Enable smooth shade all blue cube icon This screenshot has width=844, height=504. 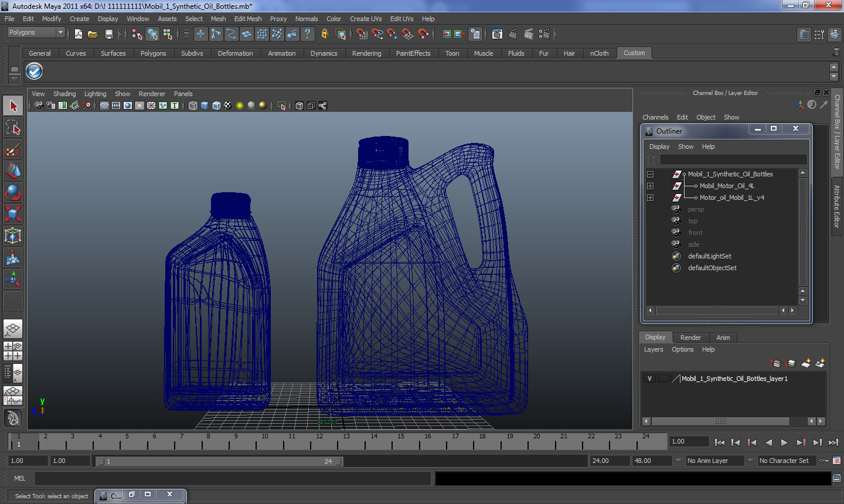click(205, 105)
